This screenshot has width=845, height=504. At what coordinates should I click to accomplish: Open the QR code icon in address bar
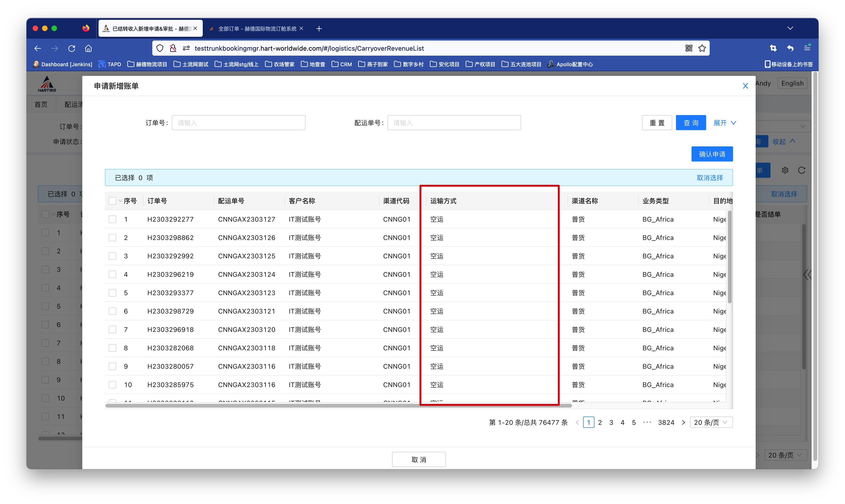click(x=689, y=48)
